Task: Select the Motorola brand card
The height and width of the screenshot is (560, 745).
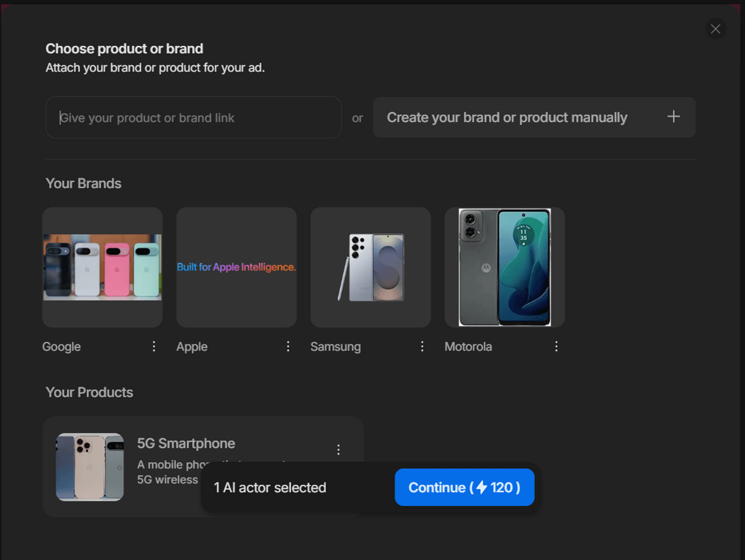Action: tap(504, 267)
